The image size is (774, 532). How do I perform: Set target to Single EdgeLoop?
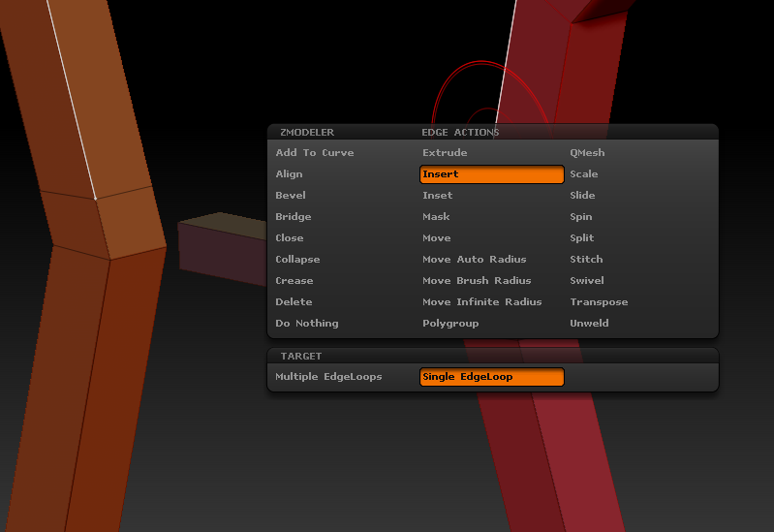492,376
